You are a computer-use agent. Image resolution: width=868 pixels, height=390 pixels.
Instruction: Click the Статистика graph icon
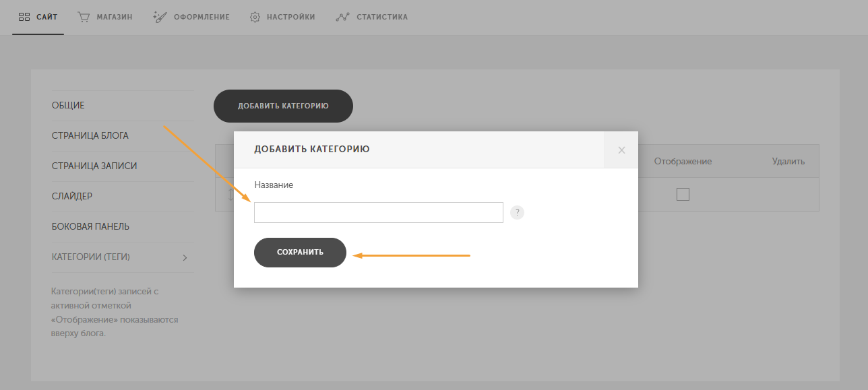coord(342,17)
